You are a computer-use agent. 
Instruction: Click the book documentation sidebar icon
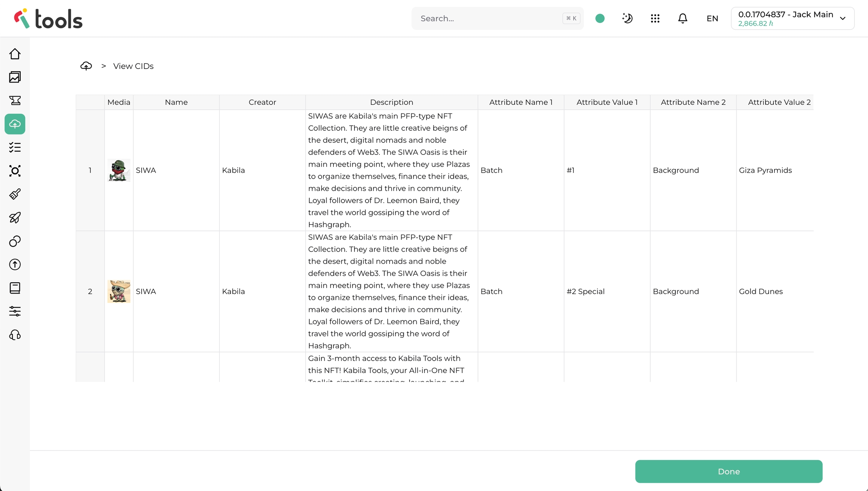[15, 288]
